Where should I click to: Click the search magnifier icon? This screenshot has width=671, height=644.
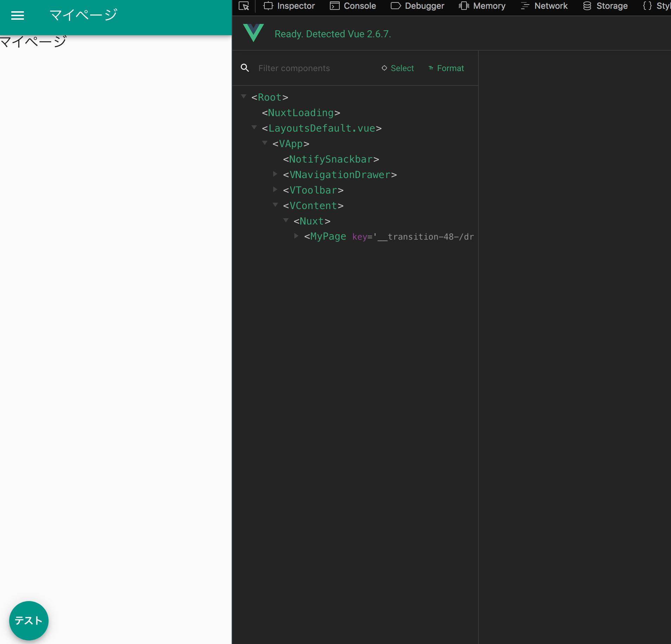pyautogui.click(x=245, y=68)
